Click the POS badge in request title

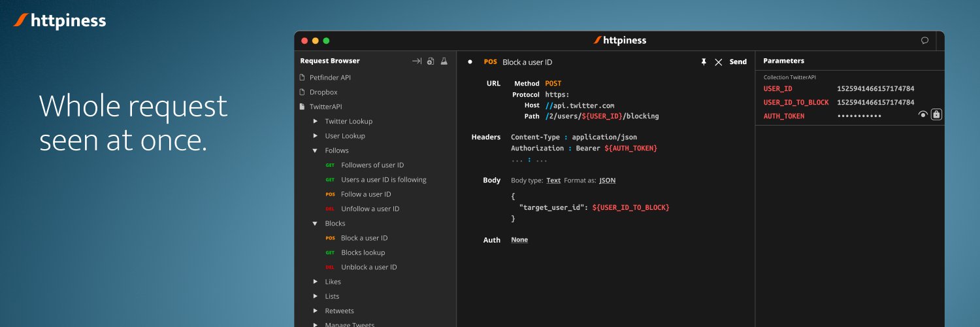(x=490, y=62)
